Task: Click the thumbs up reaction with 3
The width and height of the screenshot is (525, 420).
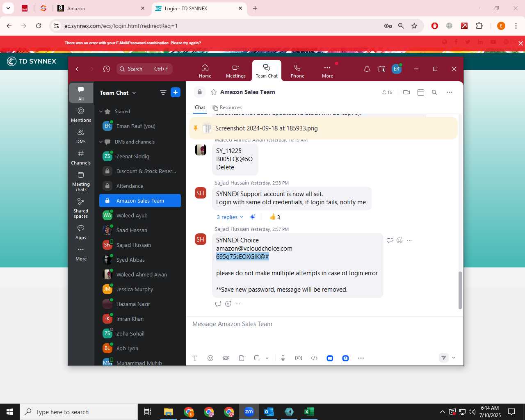Action: click(275, 217)
